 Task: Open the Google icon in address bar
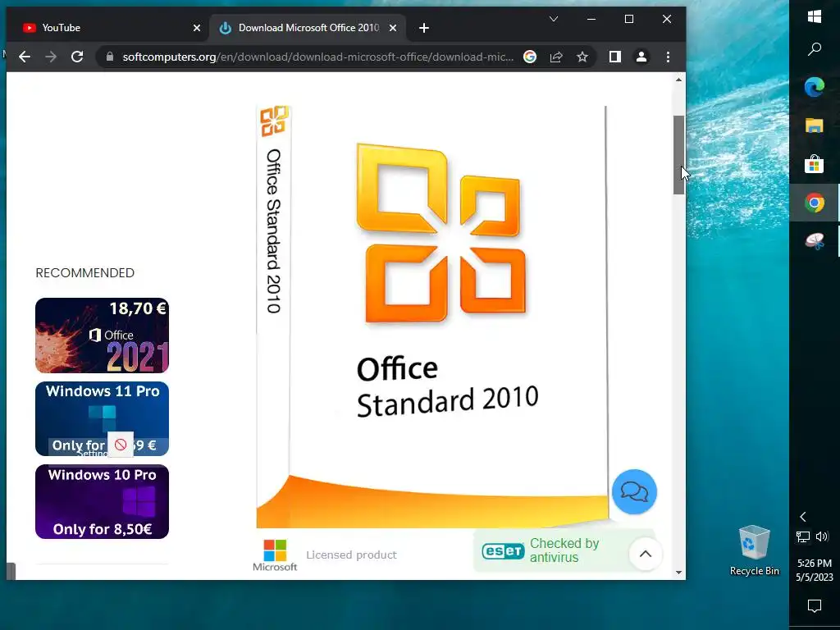(x=530, y=57)
